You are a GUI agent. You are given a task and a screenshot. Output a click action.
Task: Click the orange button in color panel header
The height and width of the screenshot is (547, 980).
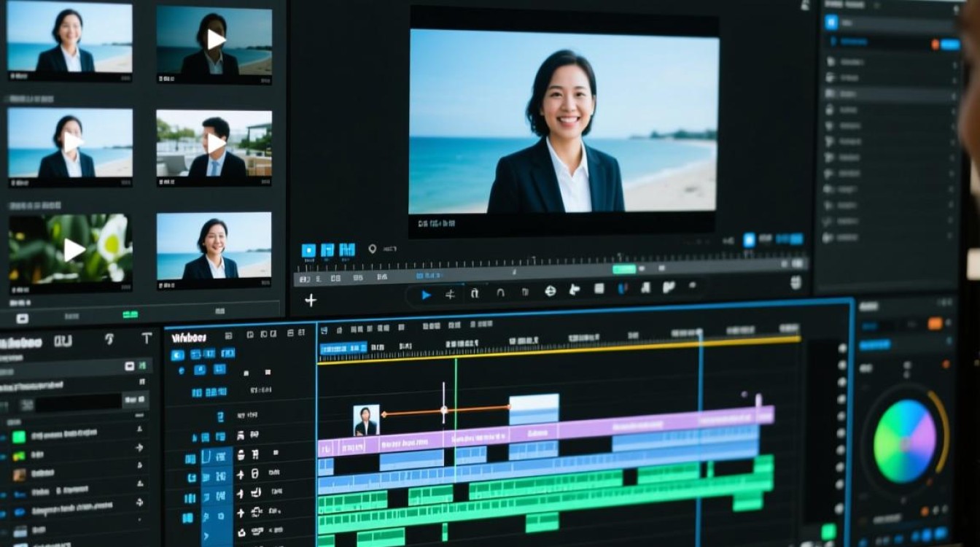coord(935,323)
